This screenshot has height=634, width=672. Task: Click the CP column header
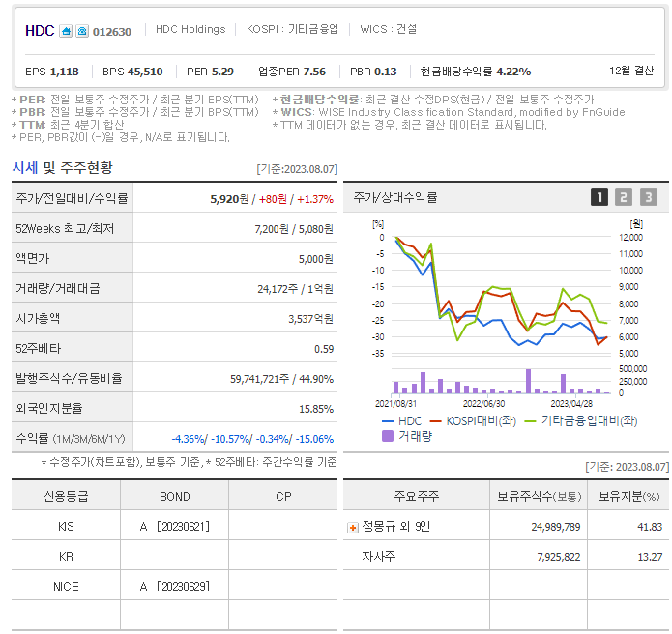(283, 496)
